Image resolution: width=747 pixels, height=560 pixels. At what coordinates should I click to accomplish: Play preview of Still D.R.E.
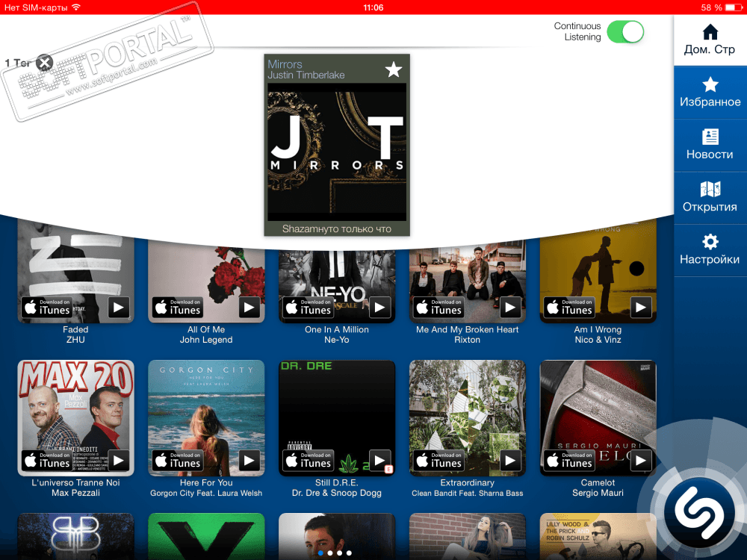click(x=379, y=461)
